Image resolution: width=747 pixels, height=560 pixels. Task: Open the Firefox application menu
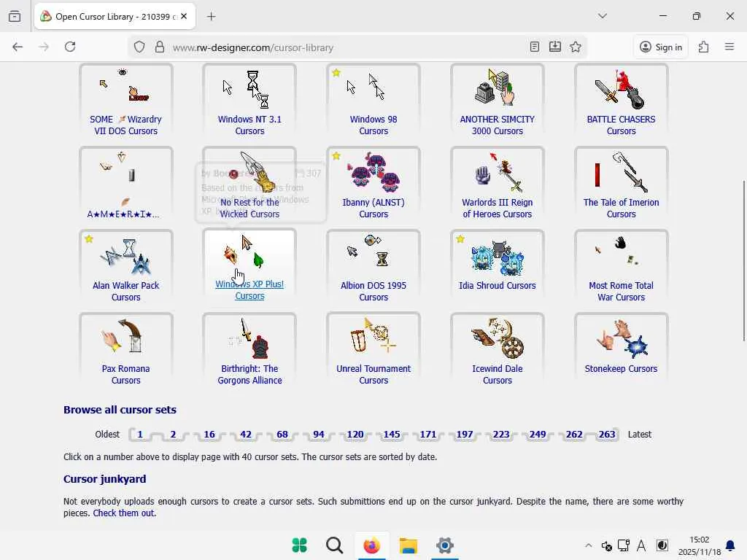[x=729, y=47]
